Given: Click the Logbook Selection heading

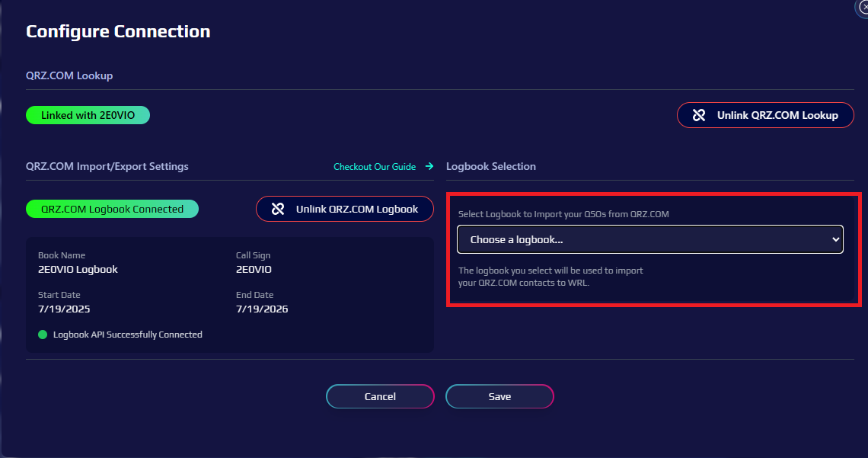Looking at the screenshot, I should click(x=491, y=166).
